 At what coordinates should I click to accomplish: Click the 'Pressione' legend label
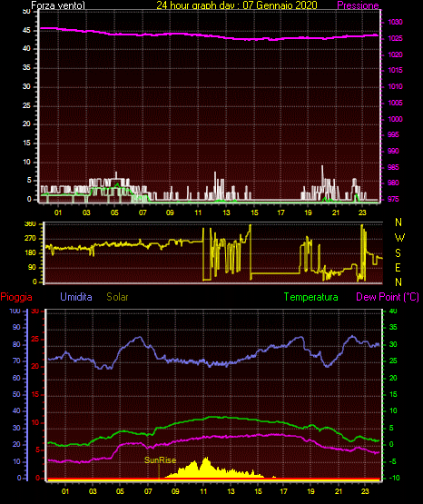[x=358, y=5]
